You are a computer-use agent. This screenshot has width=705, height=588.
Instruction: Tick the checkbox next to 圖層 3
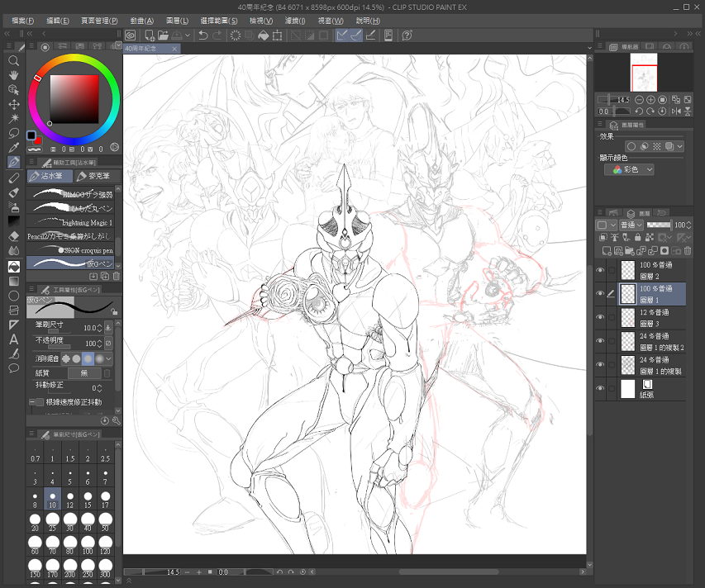(x=612, y=317)
